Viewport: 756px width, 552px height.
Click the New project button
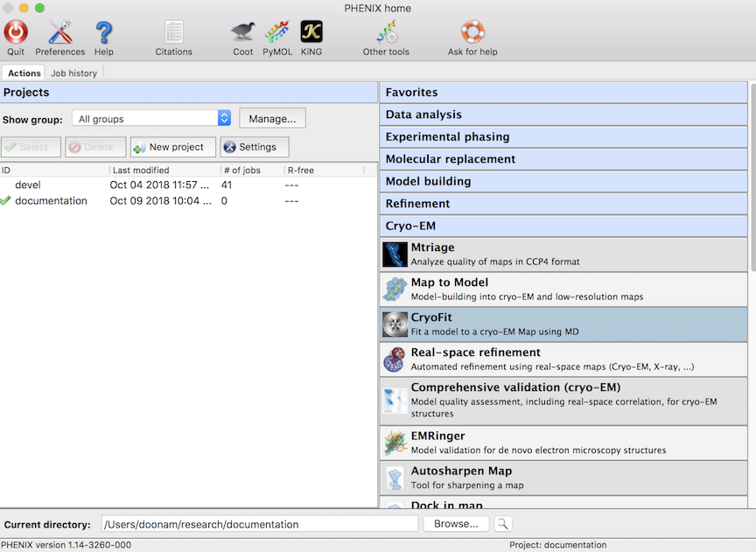(x=172, y=146)
